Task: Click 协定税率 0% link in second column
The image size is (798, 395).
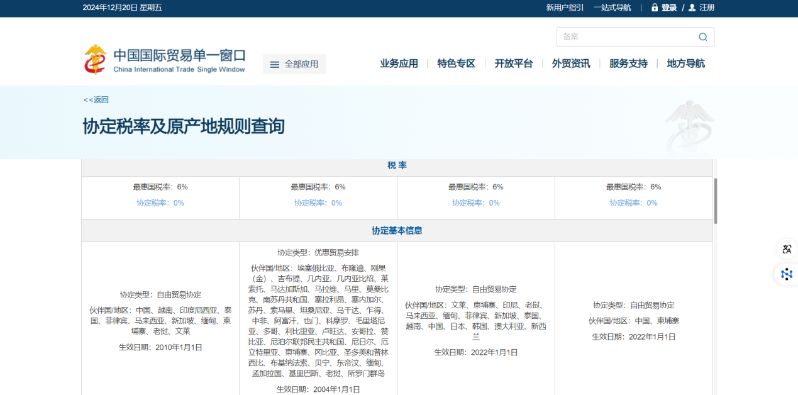Action: 318,203
